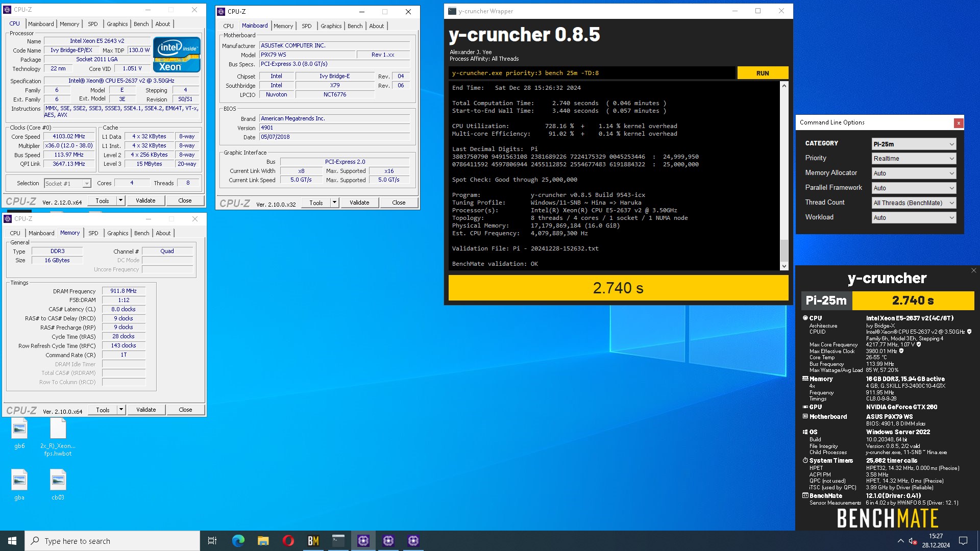Open Opera browser from the taskbar

click(x=288, y=541)
